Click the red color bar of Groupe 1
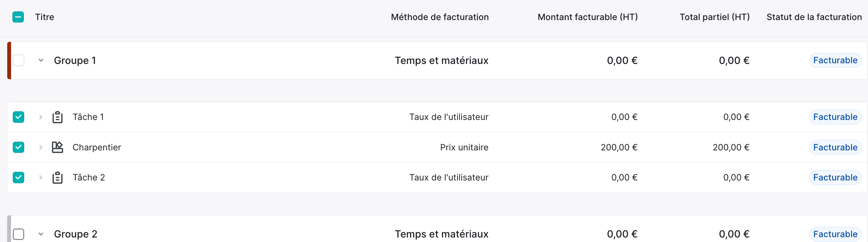868x242 pixels. 9,60
